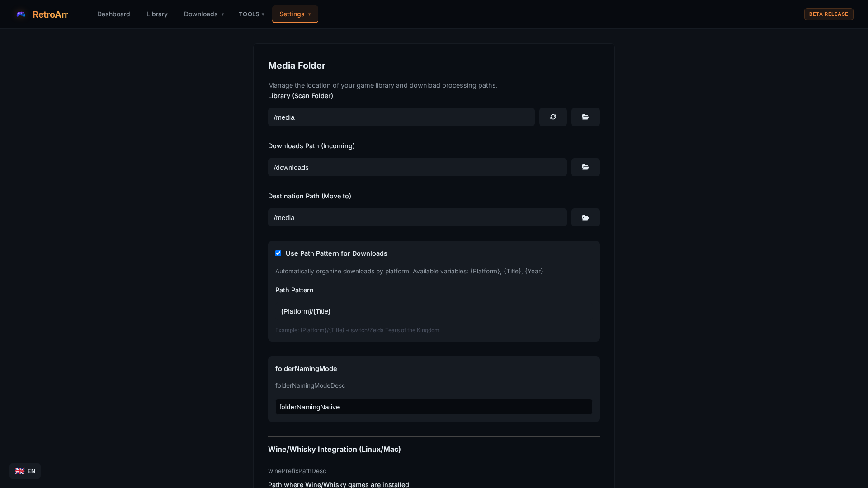Open folder browser for Destination Path
The image size is (868, 488).
click(x=585, y=217)
